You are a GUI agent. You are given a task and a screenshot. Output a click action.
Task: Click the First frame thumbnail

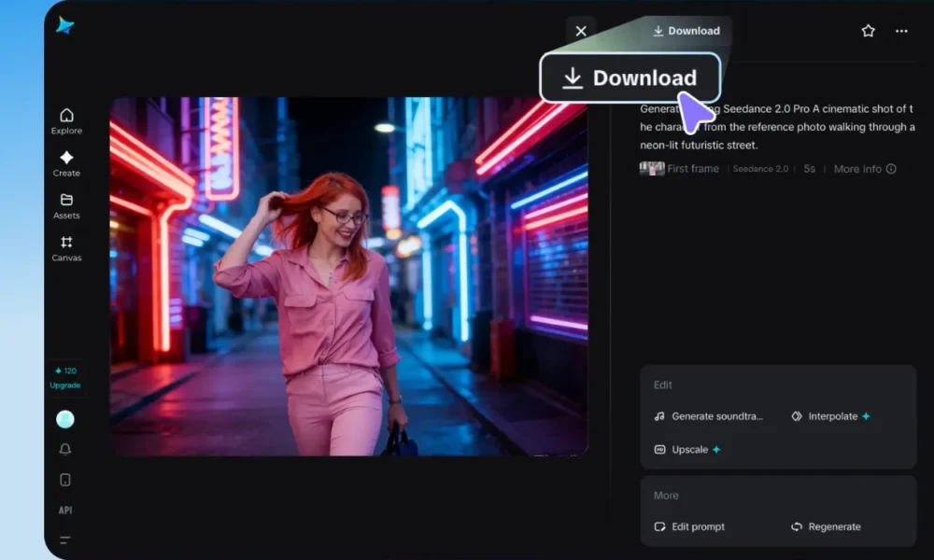652,168
